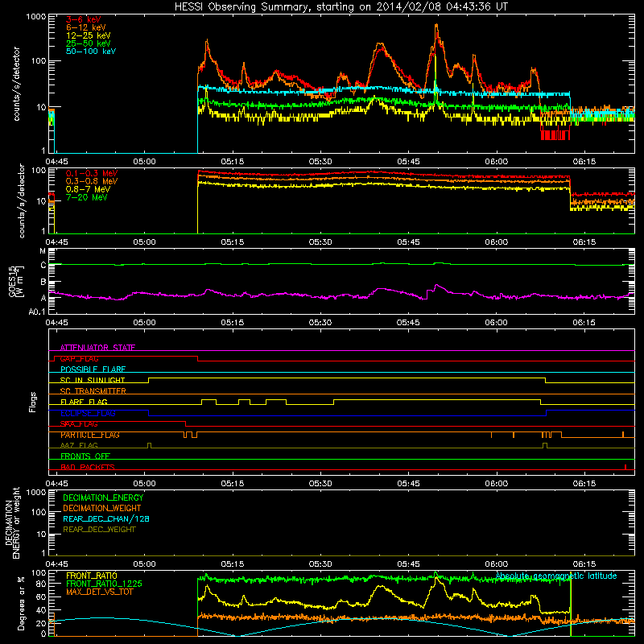The image size is (644, 644).
Task: Select the "0.1-0.3 MeV" legend label
Action: [x=92, y=173]
